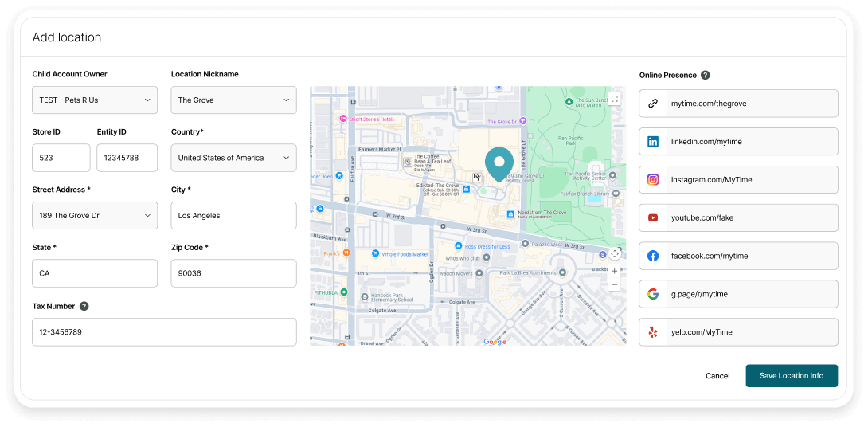Click the Ross Dress for Less marker
Viewport: 868px width, 427px height.
459,245
